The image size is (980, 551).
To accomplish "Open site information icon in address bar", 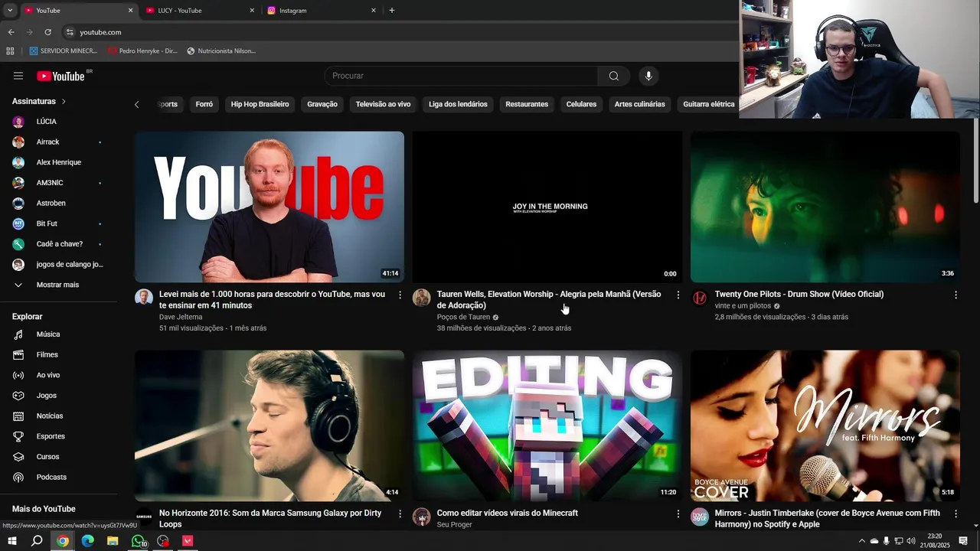I will [70, 32].
